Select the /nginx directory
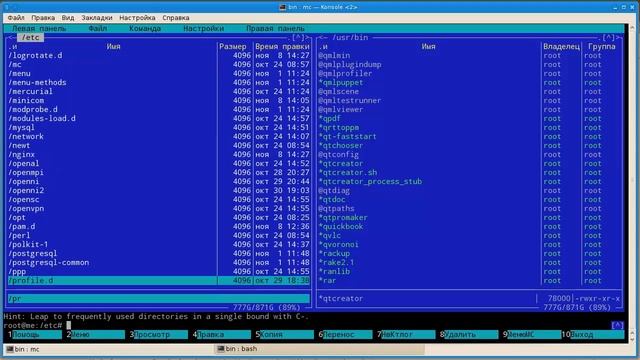 click(x=22, y=154)
